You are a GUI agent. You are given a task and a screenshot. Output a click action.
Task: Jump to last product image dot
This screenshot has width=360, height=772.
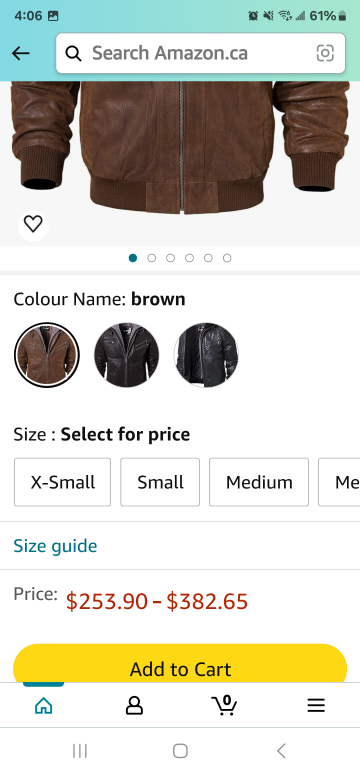coord(227,258)
